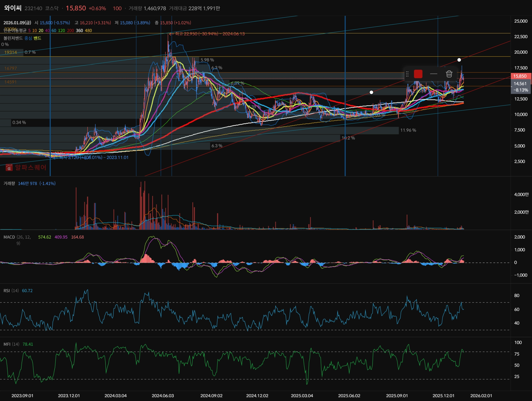The width and height of the screenshot is (532, 401).
Task: Click the highest price 22,950 arrow annotation
Action: [207, 34]
